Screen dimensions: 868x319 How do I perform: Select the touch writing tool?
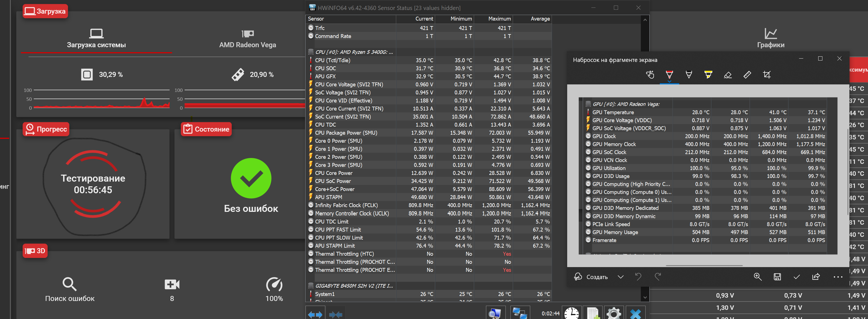pyautogui.click(x=650, y=75)
